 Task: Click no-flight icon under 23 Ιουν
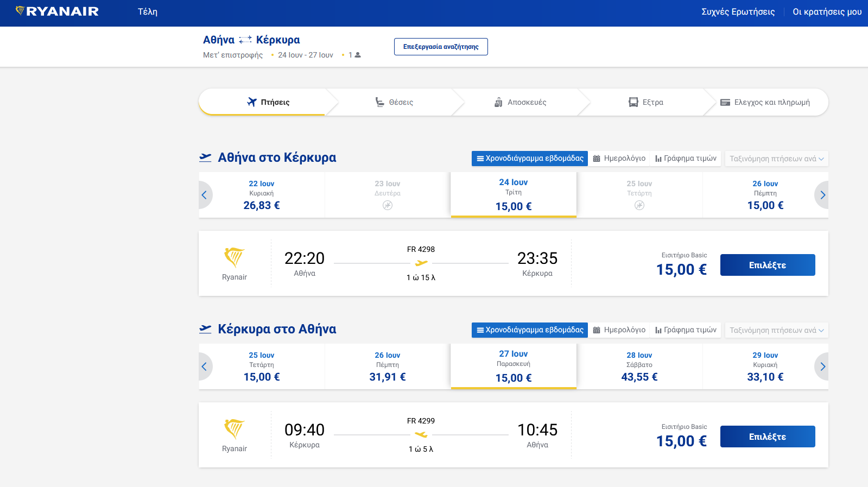[388, 205]
